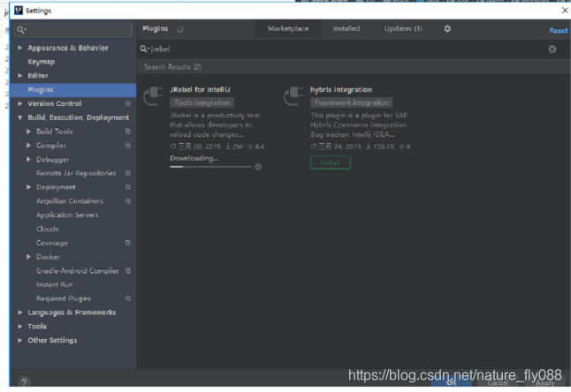Focus the settings search field
This screenshot has width=571, height=392.
pos(73,30)
